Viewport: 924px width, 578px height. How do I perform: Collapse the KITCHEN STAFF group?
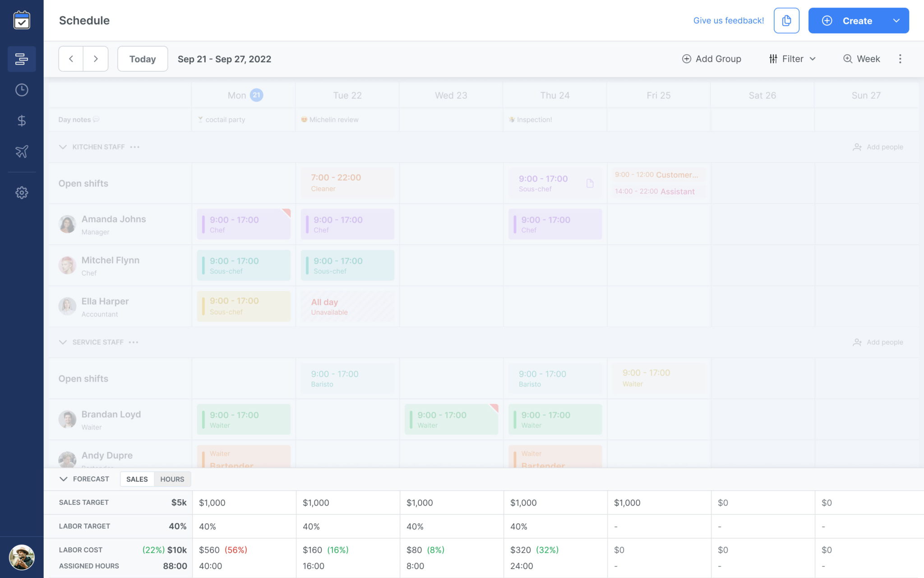click(x=63, y=147)
